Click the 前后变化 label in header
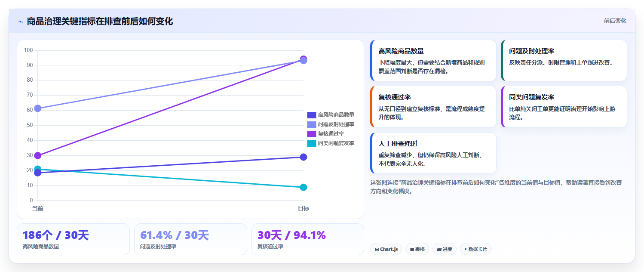The width and height of the screenshot is (644, 272). 615,21
